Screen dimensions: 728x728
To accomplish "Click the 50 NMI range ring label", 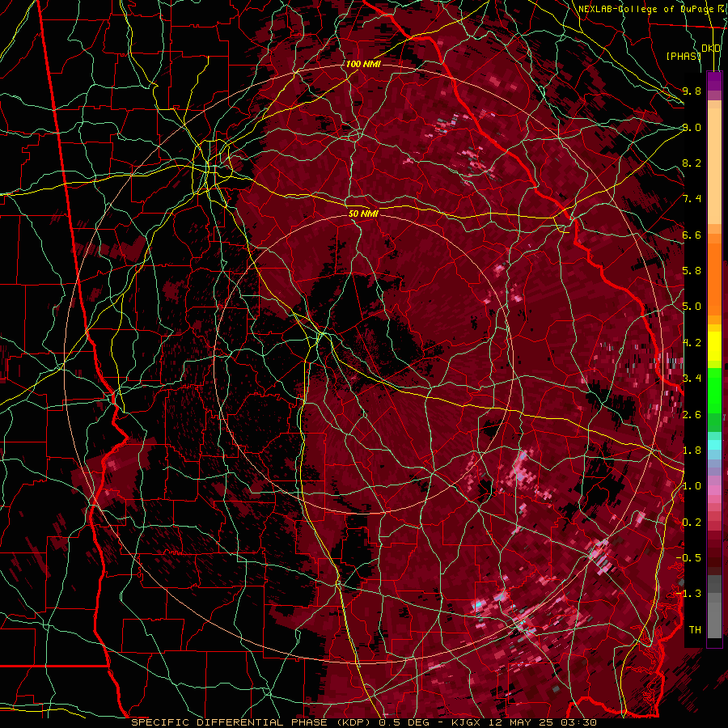I will point(363,214).
